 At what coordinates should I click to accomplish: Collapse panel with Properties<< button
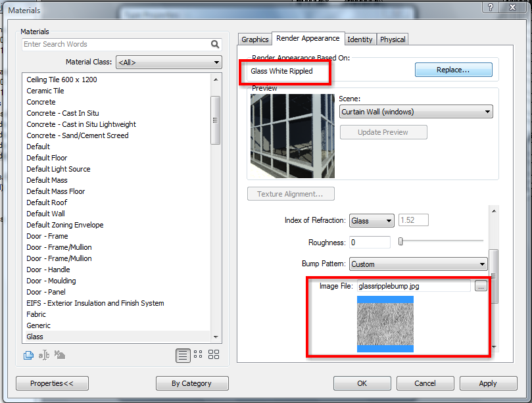pyautogui.click(x=52, y=383)
